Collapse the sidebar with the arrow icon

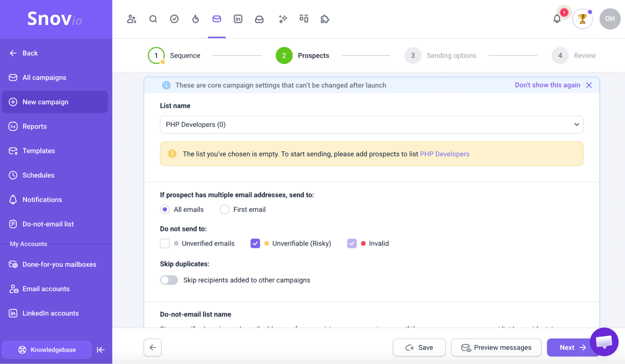pos(101,350)
